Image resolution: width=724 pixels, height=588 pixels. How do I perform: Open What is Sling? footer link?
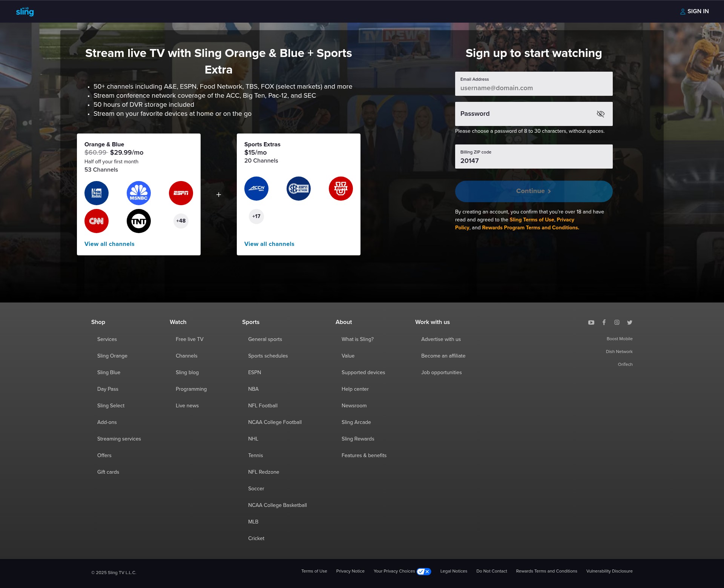pyautogui.click(x=357, y=339)
